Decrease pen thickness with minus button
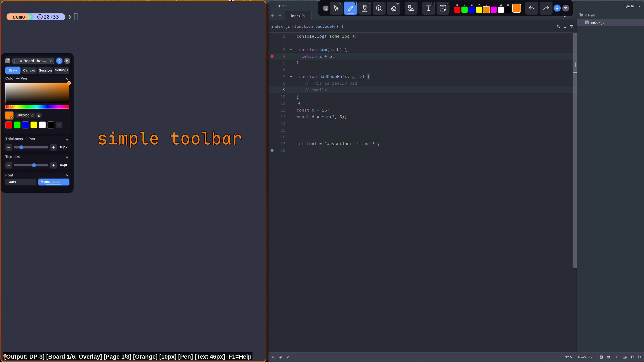The height and width of the screenshot is (362, 644). tap(9, 147)
